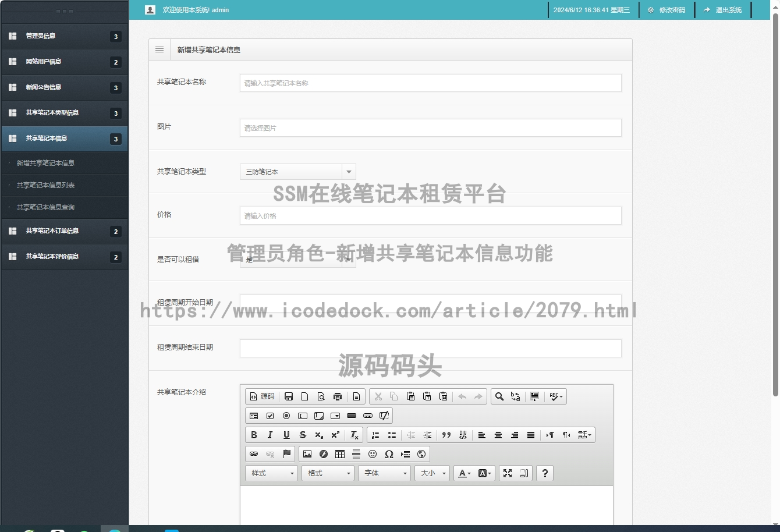Open the 字体 font dropdown
The width and height of the screenshot is (780, 532).
pyautogui.click(x=385, y=473)
